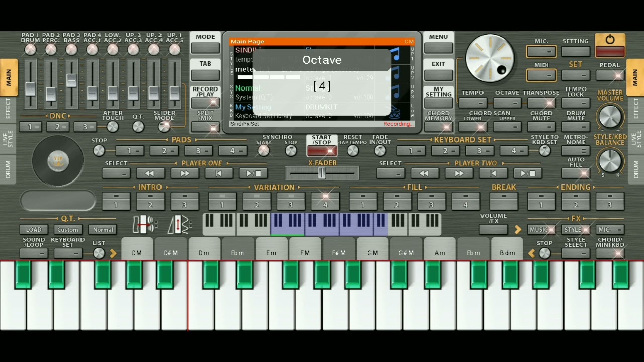Toggle the PEDAL button
644x362 pixels.
coord(610,75)
